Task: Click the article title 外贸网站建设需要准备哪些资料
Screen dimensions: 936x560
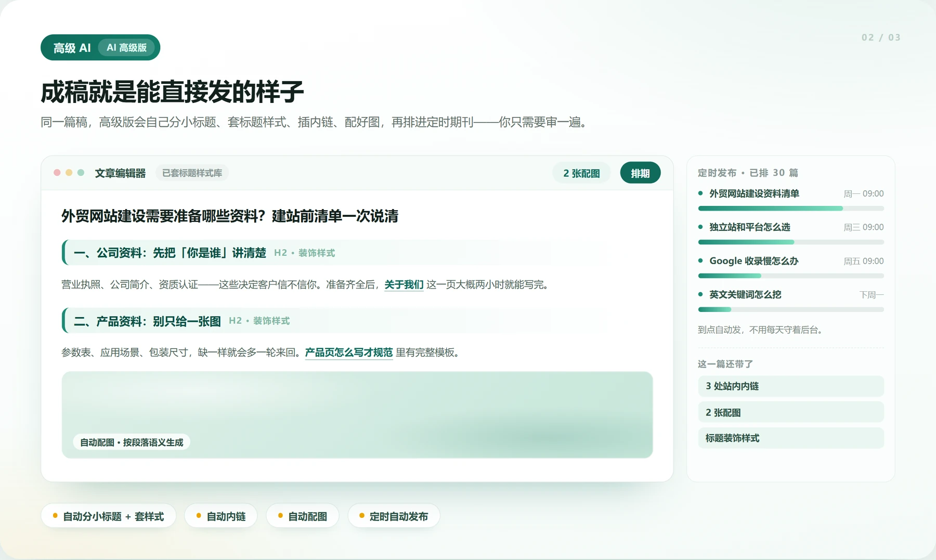Action: pos(230,216)
